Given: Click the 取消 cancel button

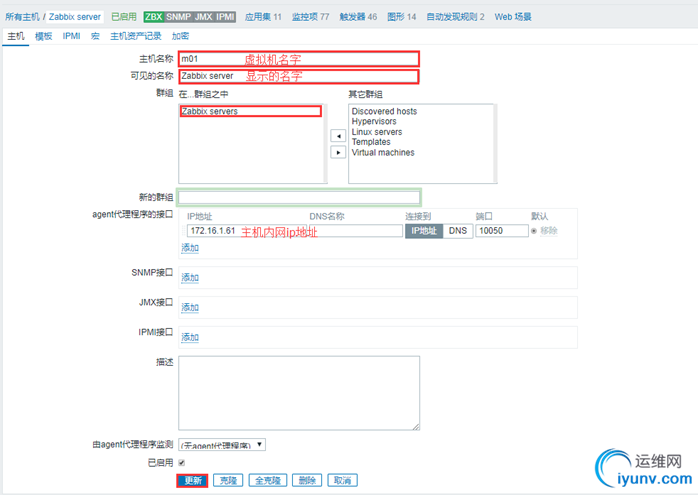Looking at the screenshot, I should (x=342, y=480).
